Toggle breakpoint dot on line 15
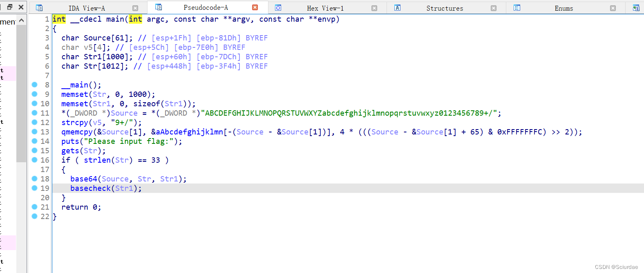This screenshot has width=644, height=273. point(35,150)
